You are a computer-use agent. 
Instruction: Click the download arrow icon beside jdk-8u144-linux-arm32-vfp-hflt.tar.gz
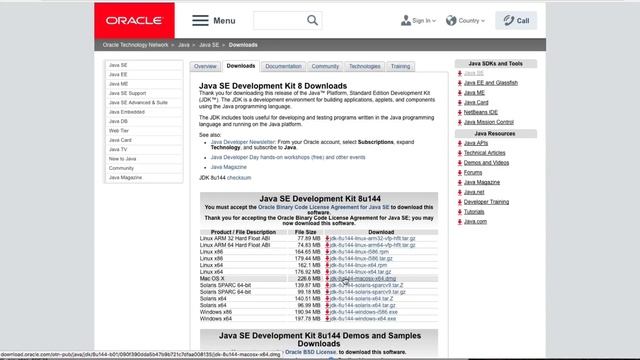pyautogui.click(x=327, y=238)
